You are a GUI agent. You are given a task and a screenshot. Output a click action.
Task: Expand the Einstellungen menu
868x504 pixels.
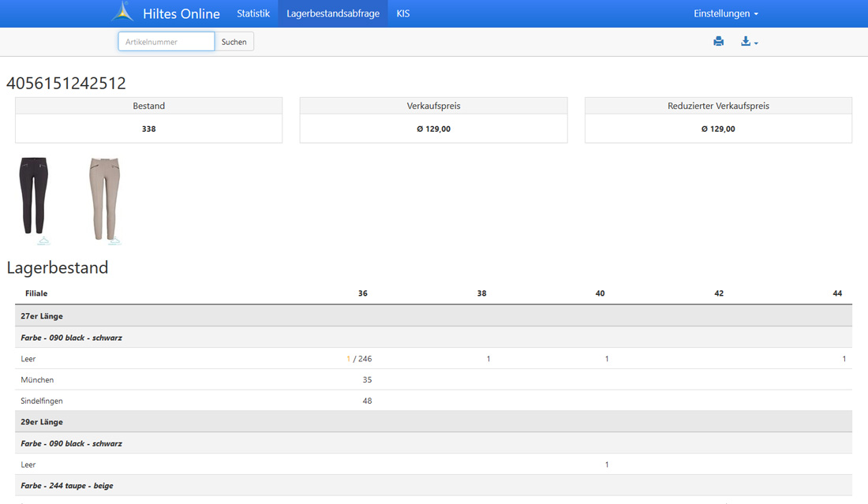[x=725, y=13]
